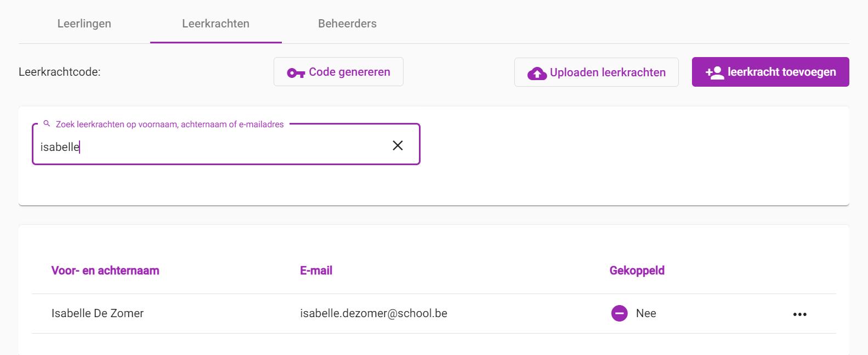Click the purple minus circle icon next to Nee

coord(620,313)
